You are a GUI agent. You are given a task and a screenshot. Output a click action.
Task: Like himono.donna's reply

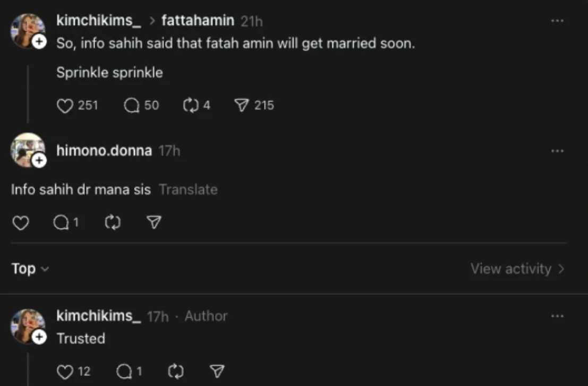coord(21,223)
